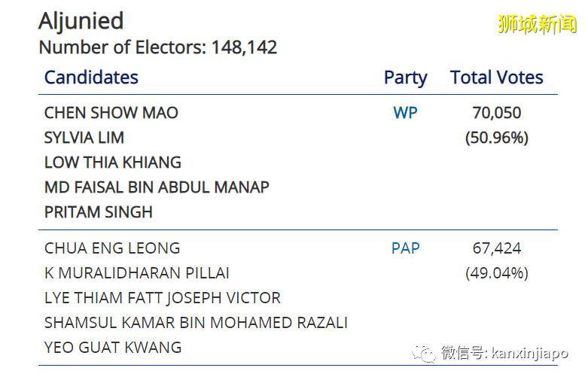This screenshot has height=380, width=588.
Task: Click candidate name CHUA ENG LEONG
Action: tap(112, 248)
